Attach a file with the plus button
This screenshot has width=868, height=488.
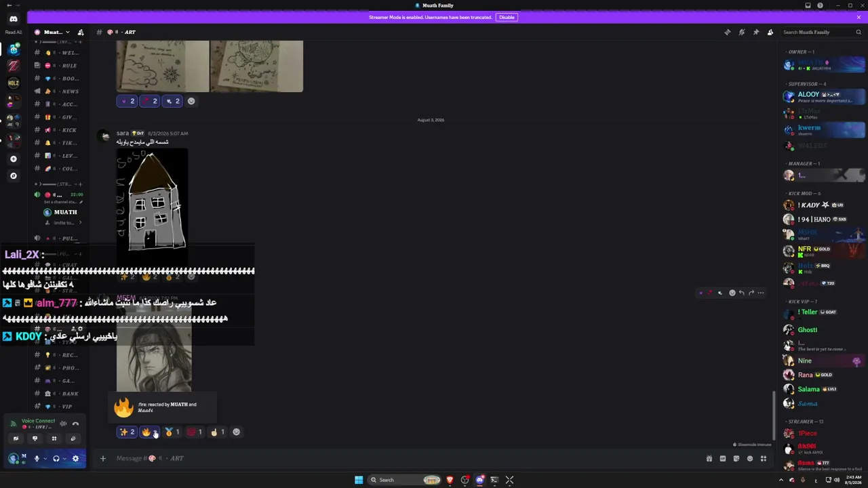point(103,458)
